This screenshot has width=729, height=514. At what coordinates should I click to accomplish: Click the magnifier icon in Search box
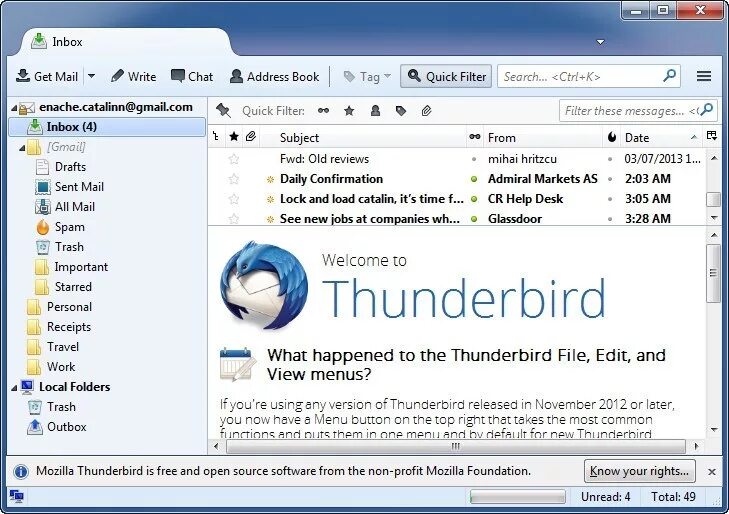pos(669,76)
